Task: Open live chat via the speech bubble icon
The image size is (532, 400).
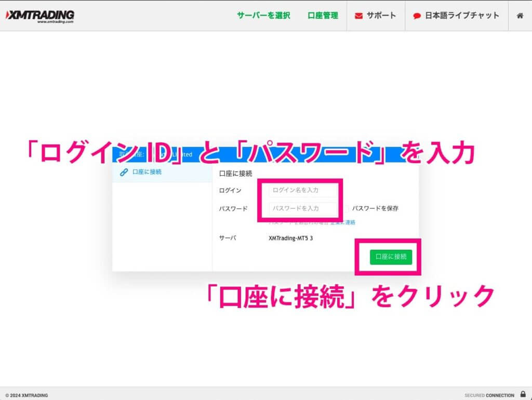Action: tap(416, 16)
